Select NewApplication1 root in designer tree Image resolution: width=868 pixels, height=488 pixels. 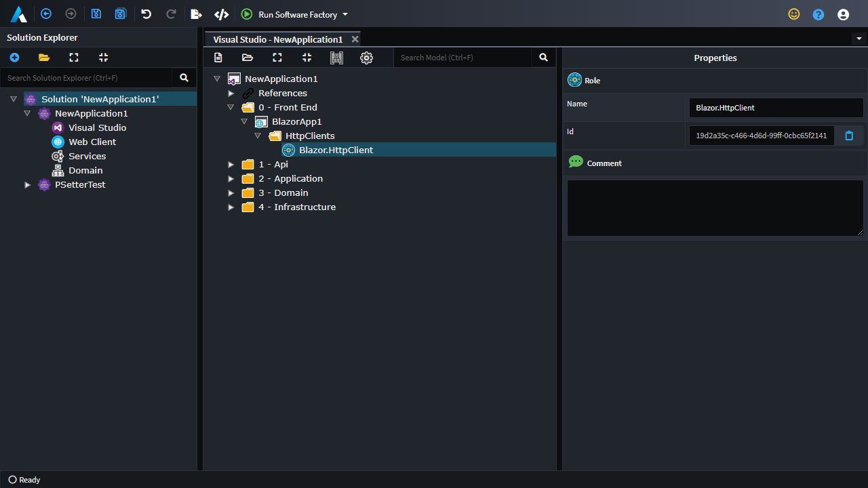tap(281, 79)
